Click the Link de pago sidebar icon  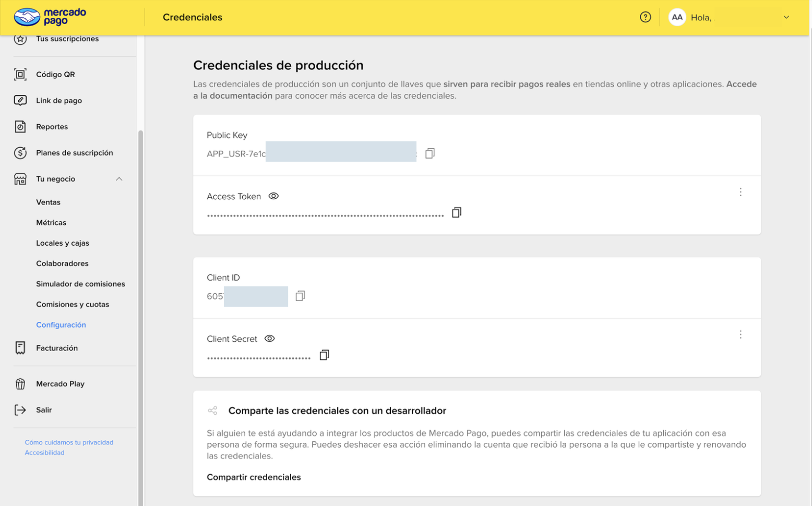coord(20,101)
